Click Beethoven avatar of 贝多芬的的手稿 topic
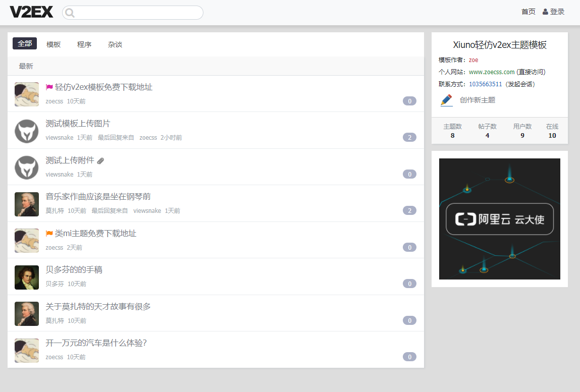This screenshot has width=580, height=392. [27, 277]
